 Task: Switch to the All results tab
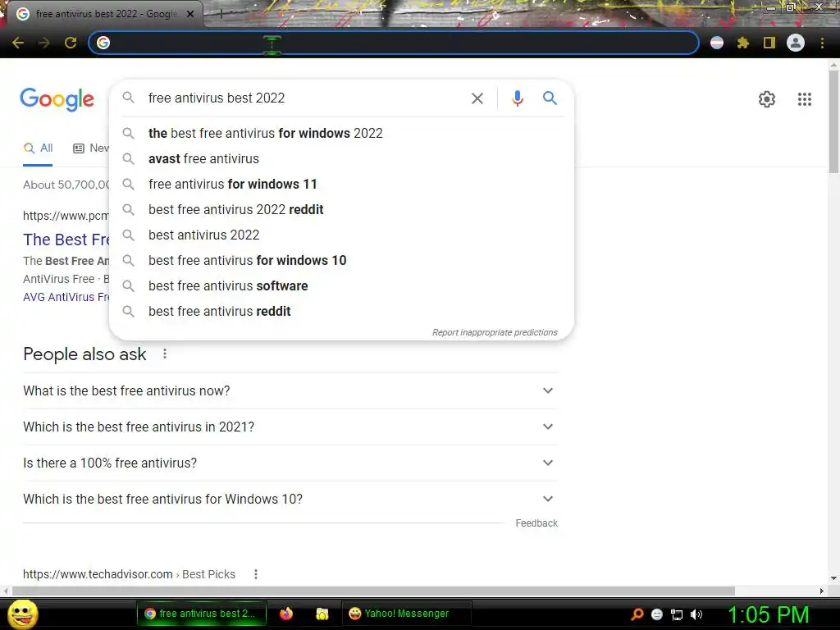pyautogui.click(x=38, y=148)
